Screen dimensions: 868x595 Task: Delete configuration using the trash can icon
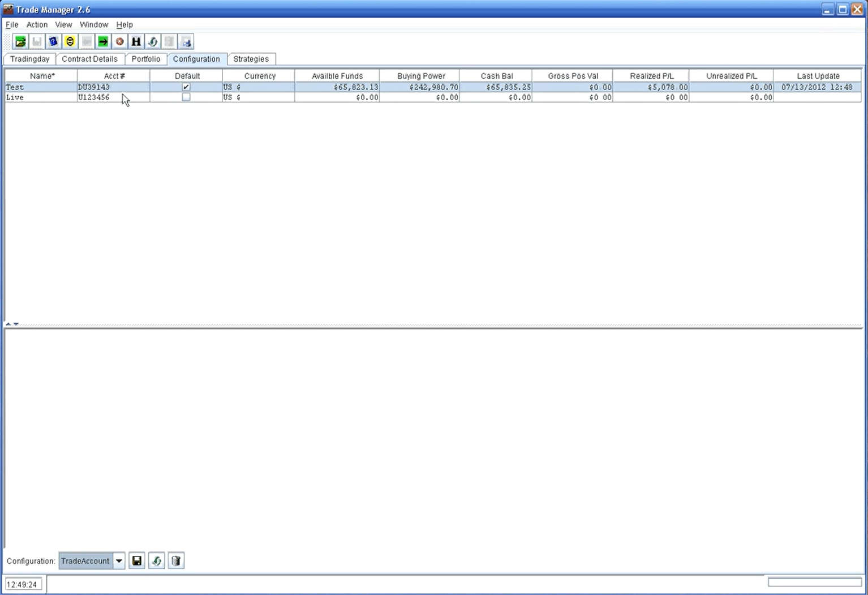click(177, 561)
